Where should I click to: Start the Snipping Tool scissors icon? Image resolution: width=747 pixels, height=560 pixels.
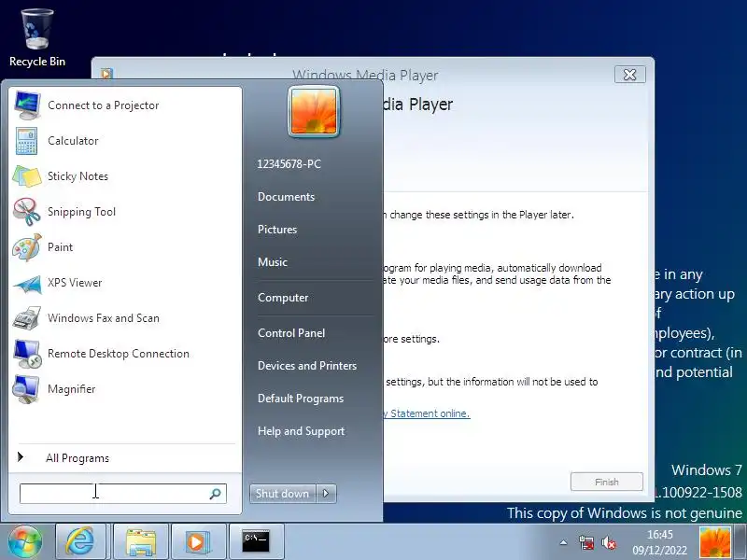click(27, 212)
